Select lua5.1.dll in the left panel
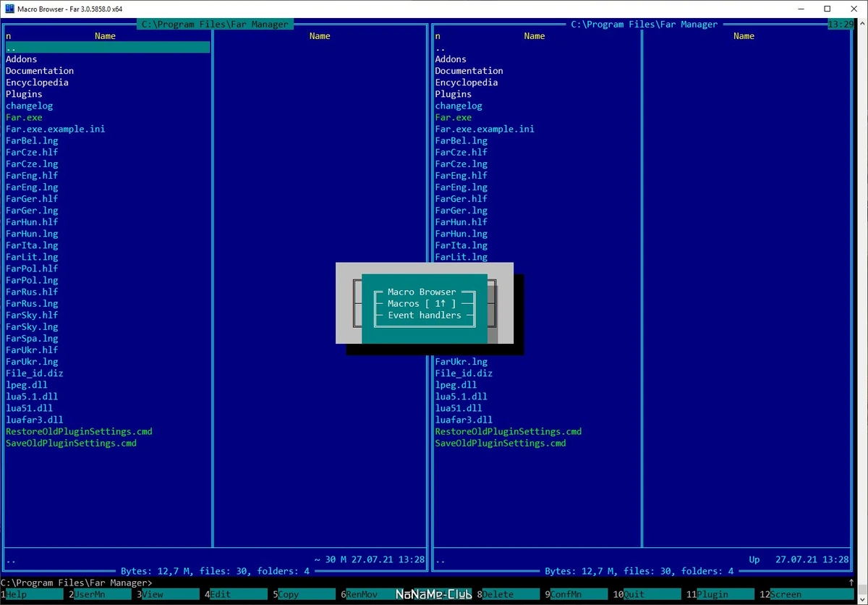 pos(32,397)
